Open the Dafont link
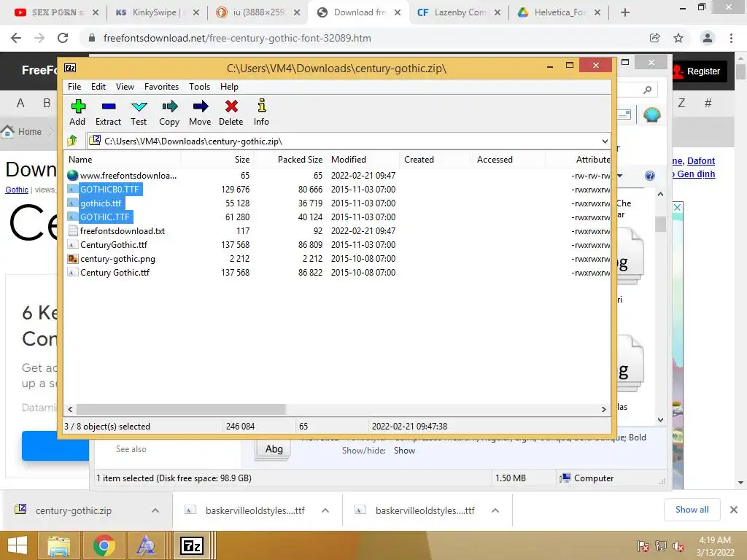This screenshot has height=560, width=747. pyautogui.click(x=701, y=161)
